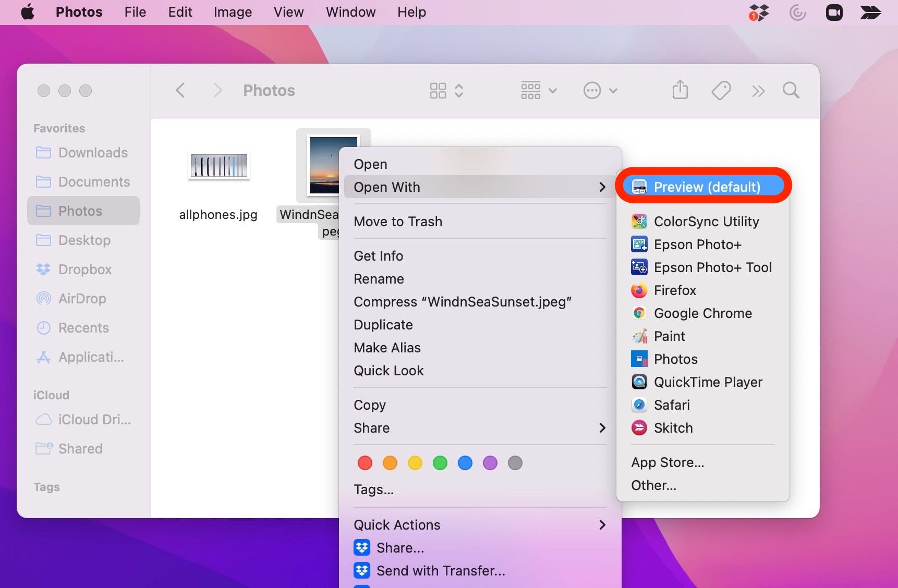Choose Preview (default) to open the file
Screen dimensions: 898x588
[x=706, y=187]
